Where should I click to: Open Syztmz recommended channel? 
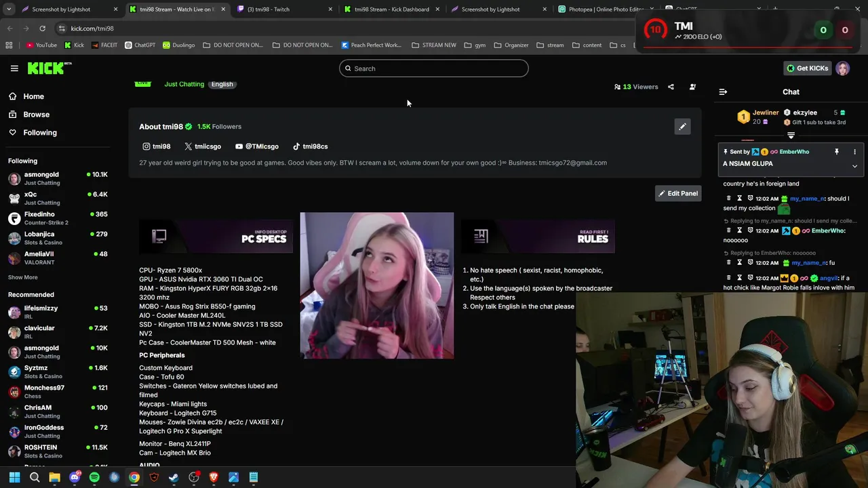click(58, 371)
